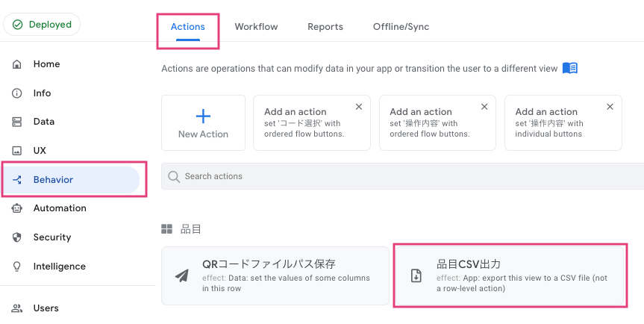Dismiss '操作内容' individual buttons suggestion
Viewport: 644px width, 324px height.
point(610,107)
